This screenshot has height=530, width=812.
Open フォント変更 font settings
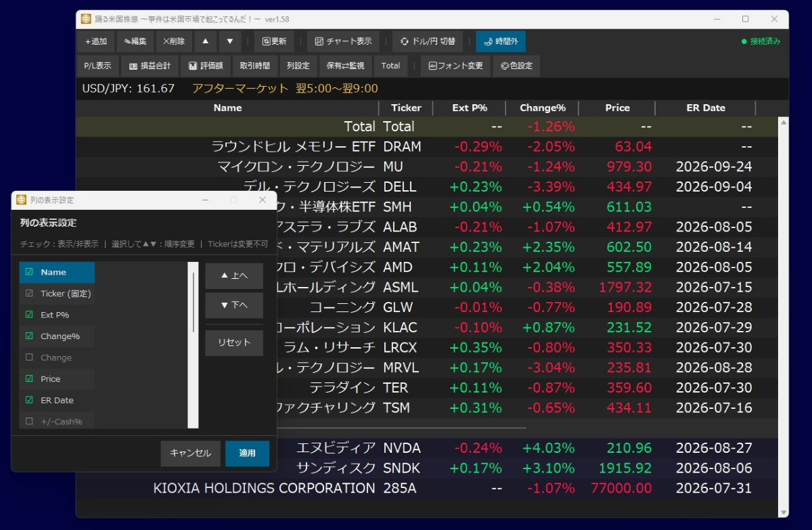(455, 66)
